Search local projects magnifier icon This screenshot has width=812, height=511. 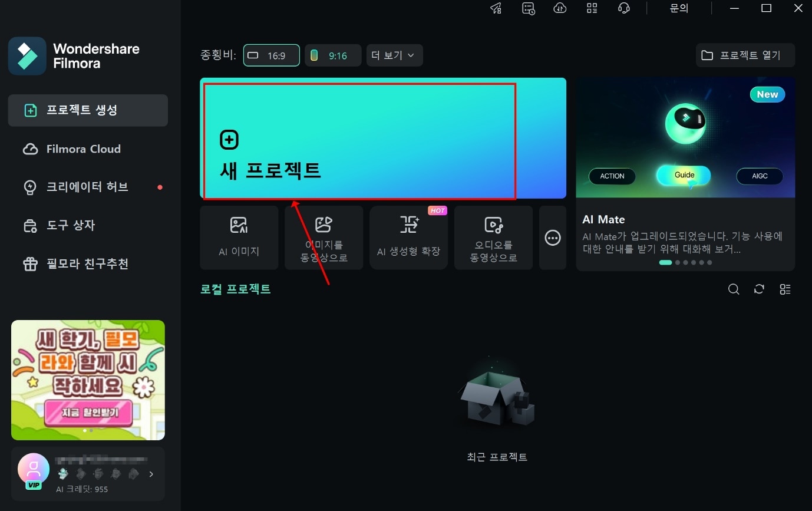click(734, 289)
